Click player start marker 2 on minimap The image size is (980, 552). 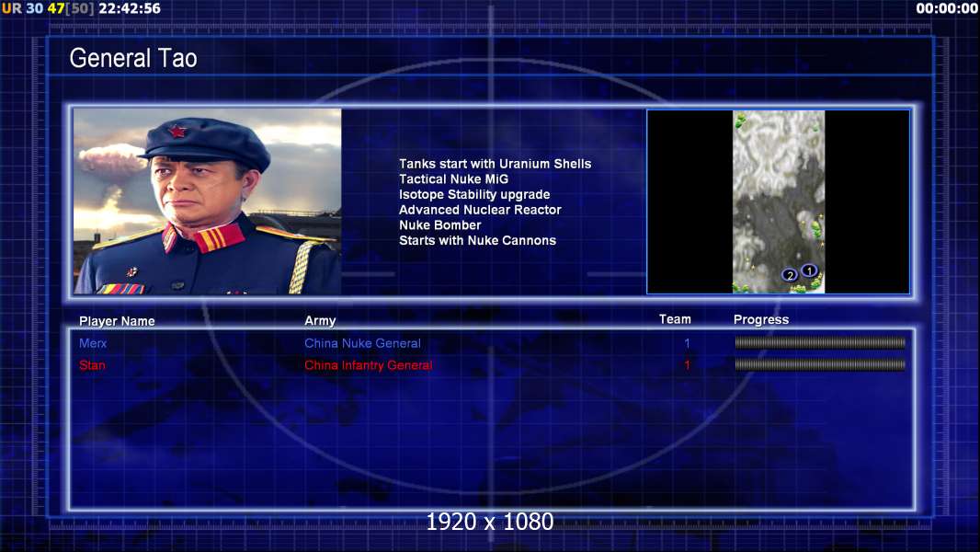pyautogui.click(x=790, y=275)
